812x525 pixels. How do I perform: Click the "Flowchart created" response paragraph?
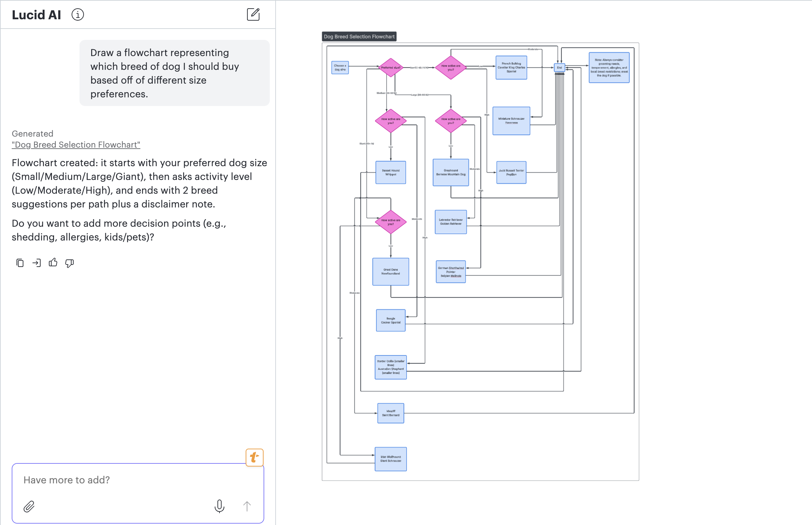pyautogui.click(x=139, y=183)
